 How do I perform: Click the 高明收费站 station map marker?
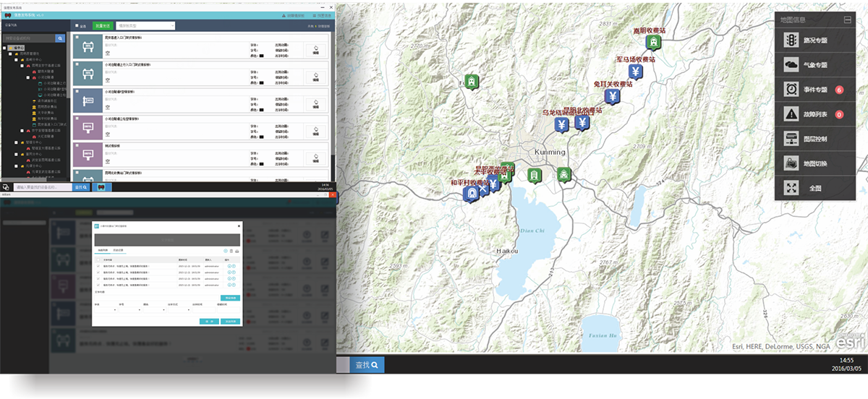(653, 43)
